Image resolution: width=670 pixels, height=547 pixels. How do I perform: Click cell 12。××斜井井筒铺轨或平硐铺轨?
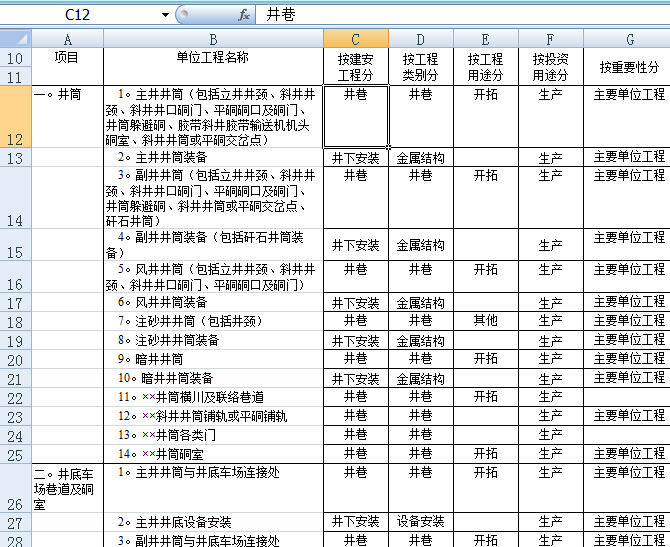pos(213,417)
